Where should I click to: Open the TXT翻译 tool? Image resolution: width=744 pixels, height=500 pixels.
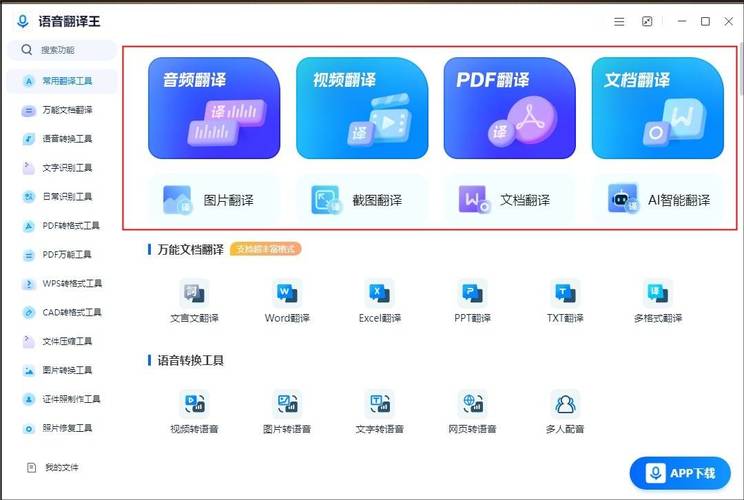565,302
